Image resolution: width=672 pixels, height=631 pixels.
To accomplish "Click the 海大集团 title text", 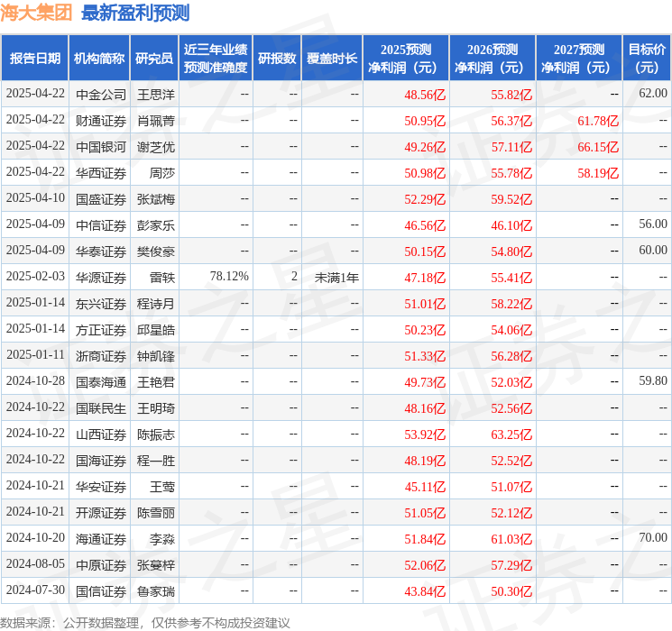I will 36,13.
